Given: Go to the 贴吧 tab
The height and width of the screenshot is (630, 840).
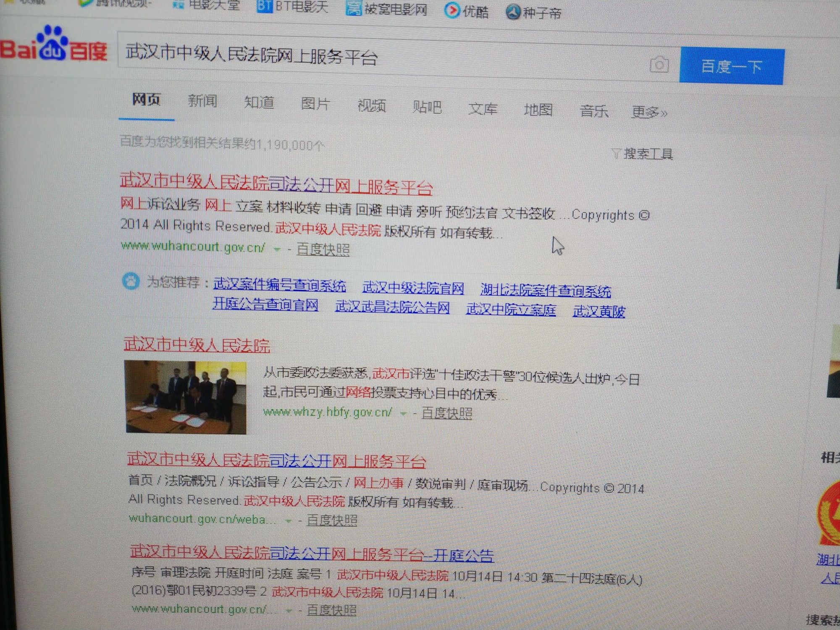Looking at the screenshot, I should tap(427, 108).
